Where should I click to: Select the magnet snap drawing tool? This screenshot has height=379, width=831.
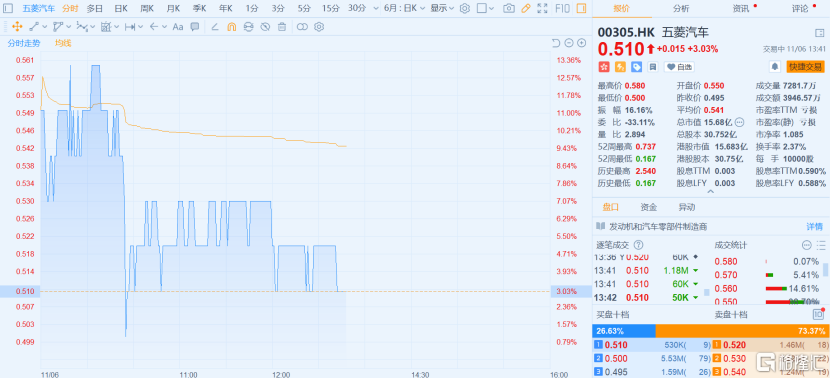click(232, 27)
